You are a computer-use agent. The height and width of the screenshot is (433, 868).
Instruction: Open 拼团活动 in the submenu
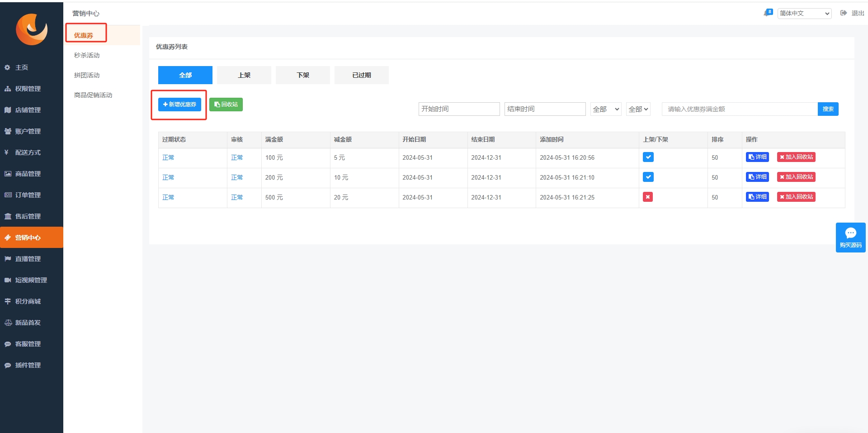tap(87, 75)
